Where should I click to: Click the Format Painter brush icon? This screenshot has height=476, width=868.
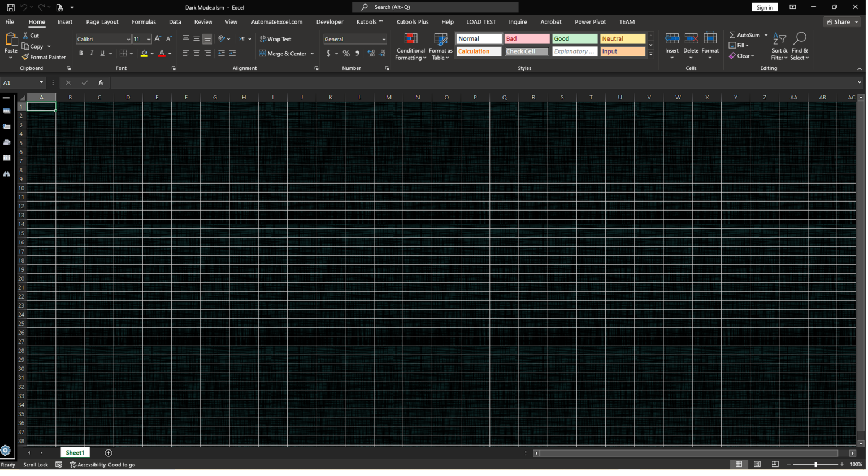point(25,57)
